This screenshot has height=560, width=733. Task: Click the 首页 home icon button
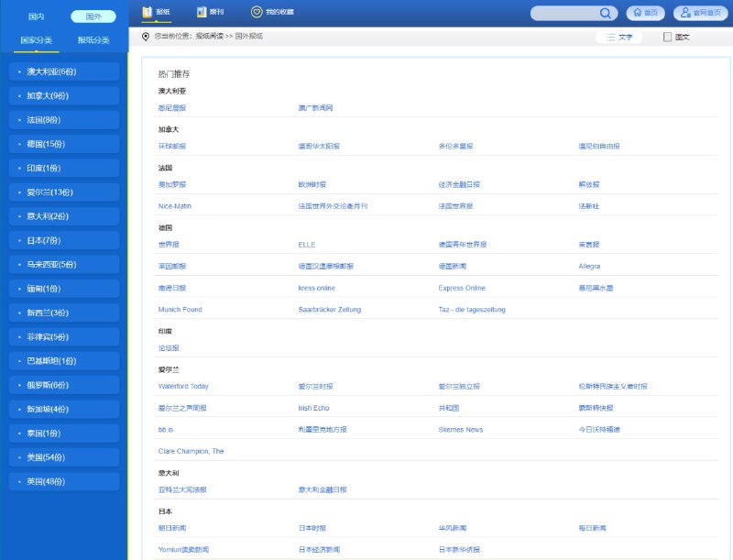point(638,13)
